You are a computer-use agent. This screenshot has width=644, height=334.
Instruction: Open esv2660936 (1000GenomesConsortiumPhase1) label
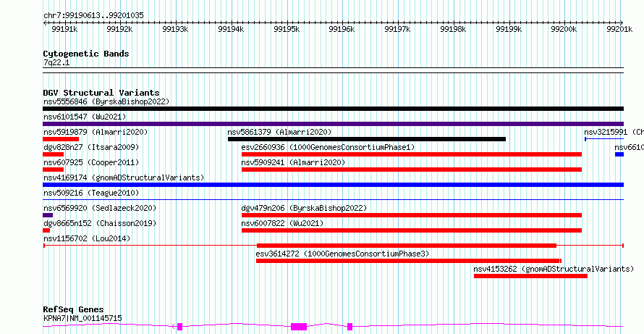(x=329, y=147)
